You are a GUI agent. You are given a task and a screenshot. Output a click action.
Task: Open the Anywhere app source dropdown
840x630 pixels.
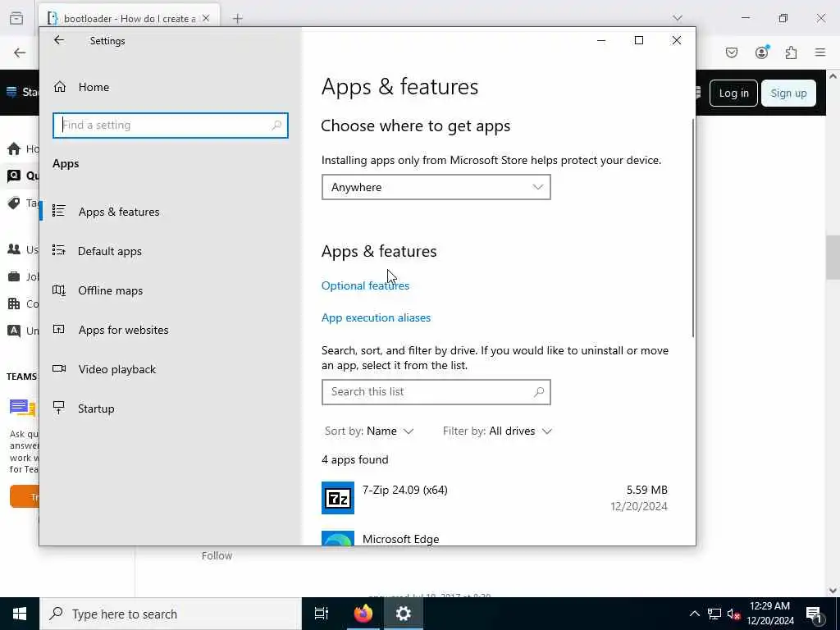click(436, 187)
